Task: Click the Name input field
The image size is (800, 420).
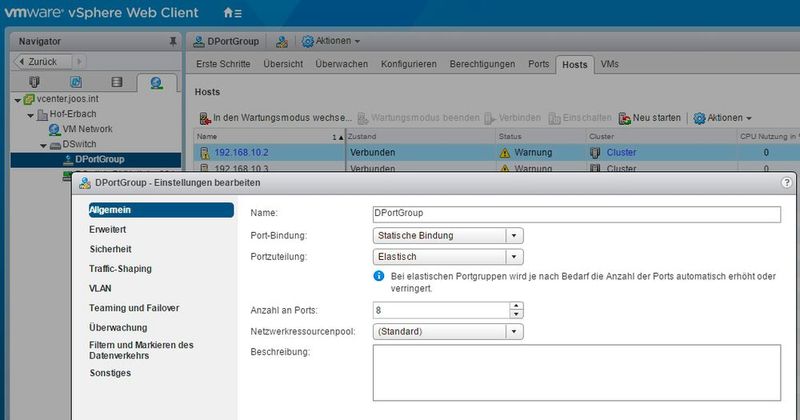Action: tap(577, 214)
